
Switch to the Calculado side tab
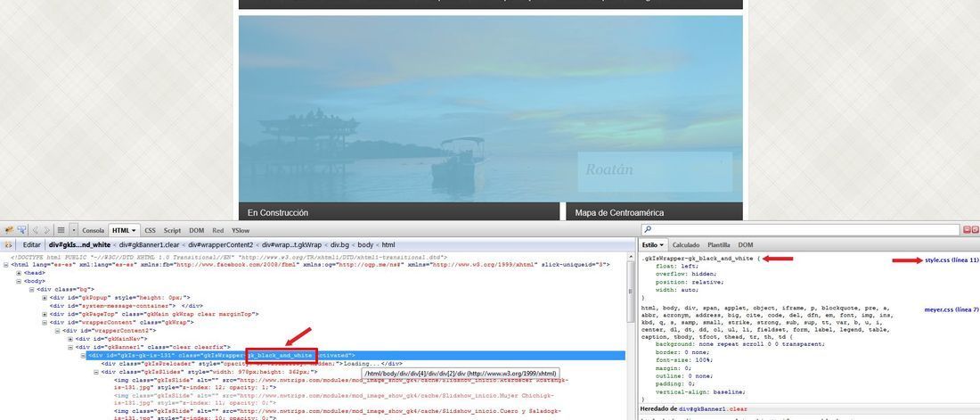(686, 244)
